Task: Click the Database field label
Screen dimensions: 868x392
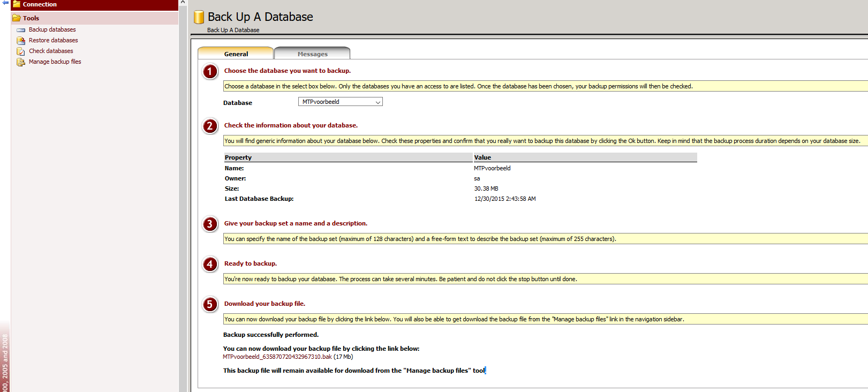Action: [x=238, y=103]
